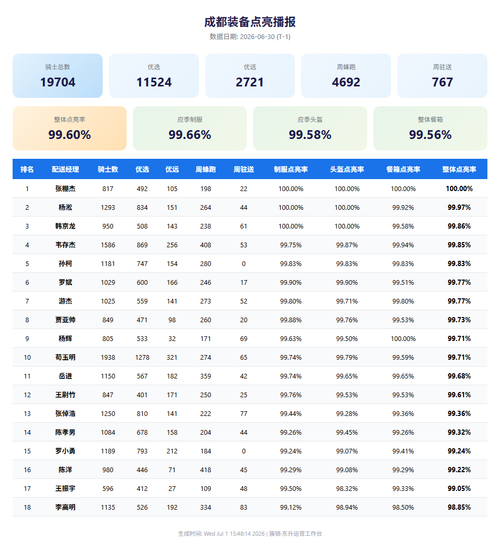Viewport: 500px width, 556px height.
Task: Click the 餐箱点亮率 column header
Action: [403, 169]
